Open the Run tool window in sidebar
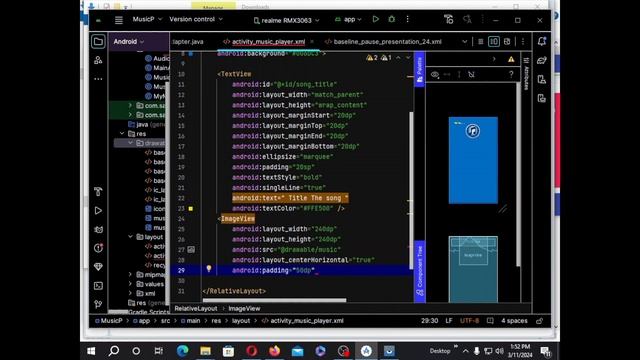640x360 pixels. click(98, 211)
